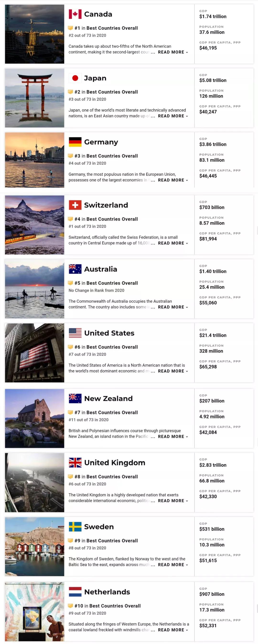The width and height of the screenshot is (258, 644).
Task: Click the #6 ranking badge icon for United States
Action: [71, 347]
